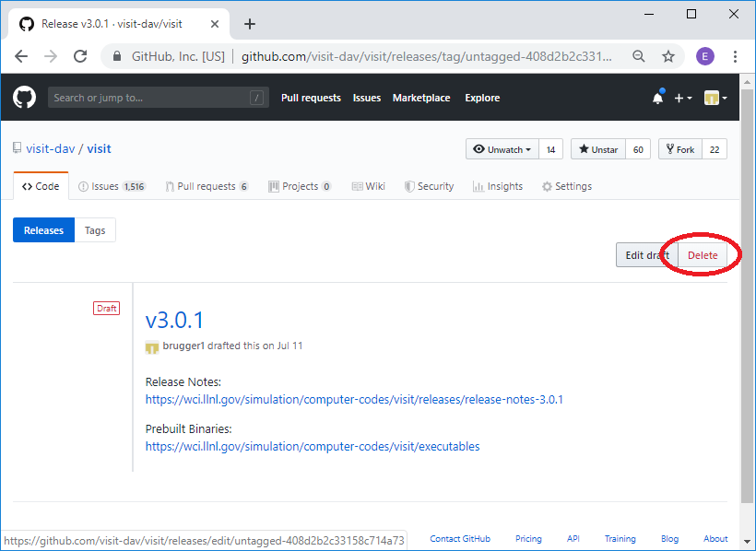The width and height of the screenshot is (756, 551).
Task: View the 14 watchers count
Action: click(x=550, y=149)
